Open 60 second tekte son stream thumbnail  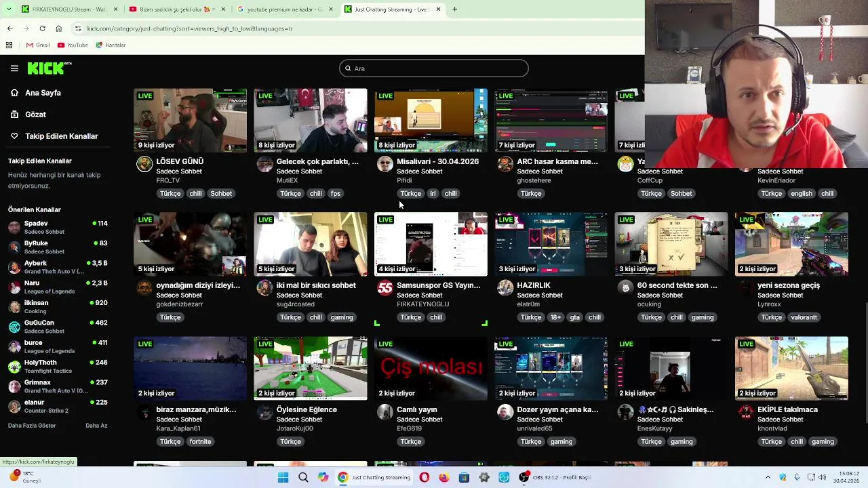(671, 245)
